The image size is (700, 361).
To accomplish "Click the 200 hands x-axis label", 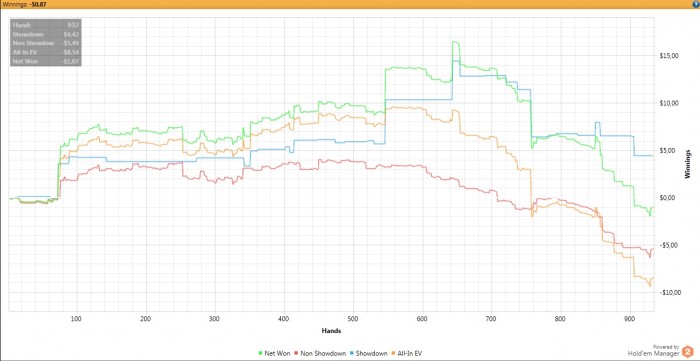I will [x=146, y=319].
